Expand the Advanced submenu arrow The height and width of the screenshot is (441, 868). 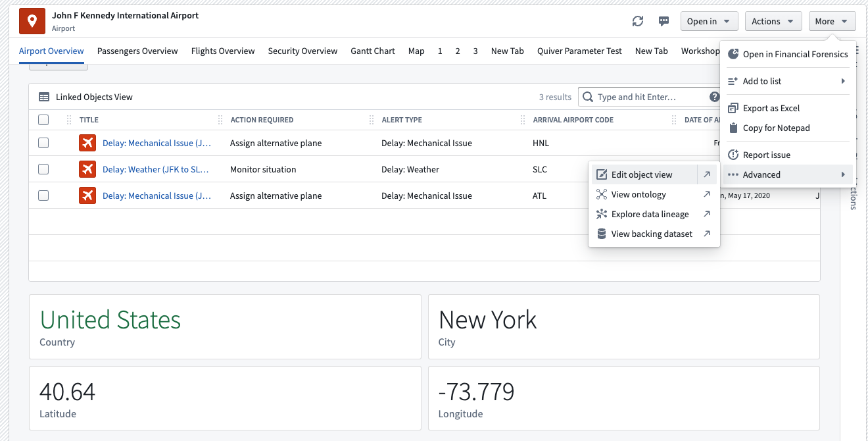[843, 174]
